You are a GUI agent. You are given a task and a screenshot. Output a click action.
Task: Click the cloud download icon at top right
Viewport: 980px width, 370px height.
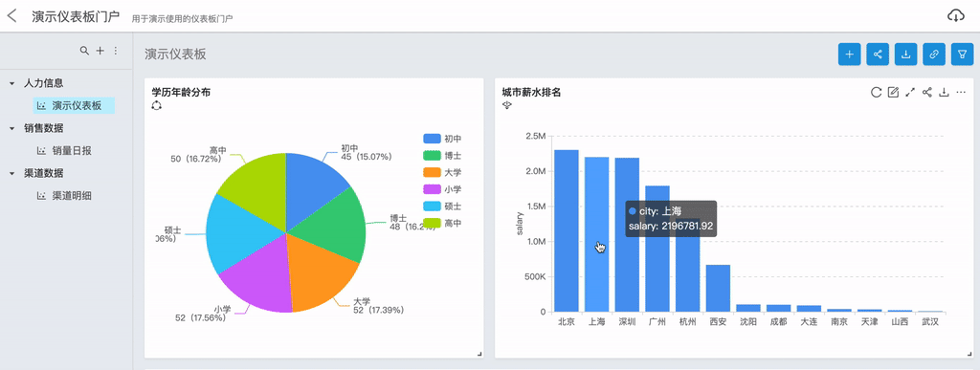pyautogui.click(x=956, y=16)
